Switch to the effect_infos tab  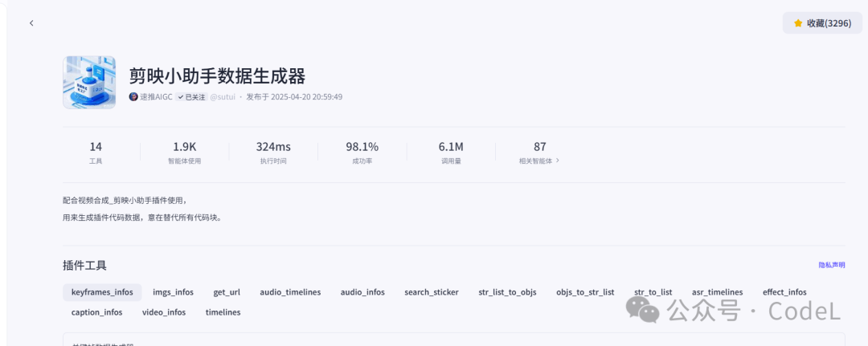pyautogui.click(x=784, y=292)
